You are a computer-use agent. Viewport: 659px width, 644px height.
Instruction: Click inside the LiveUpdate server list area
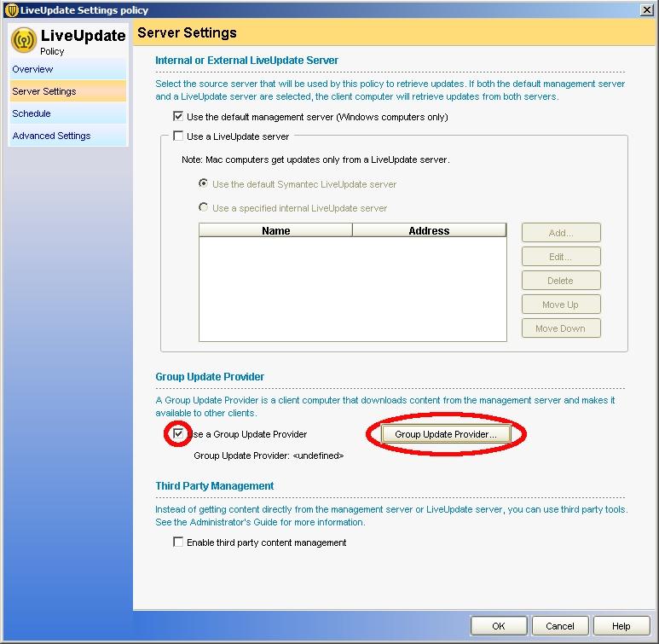tap(353, 289)
